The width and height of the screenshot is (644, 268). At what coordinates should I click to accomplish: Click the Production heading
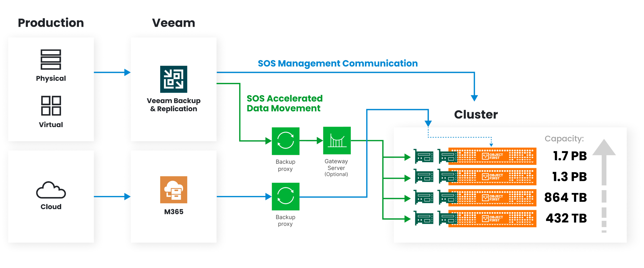tap(51, 23)
